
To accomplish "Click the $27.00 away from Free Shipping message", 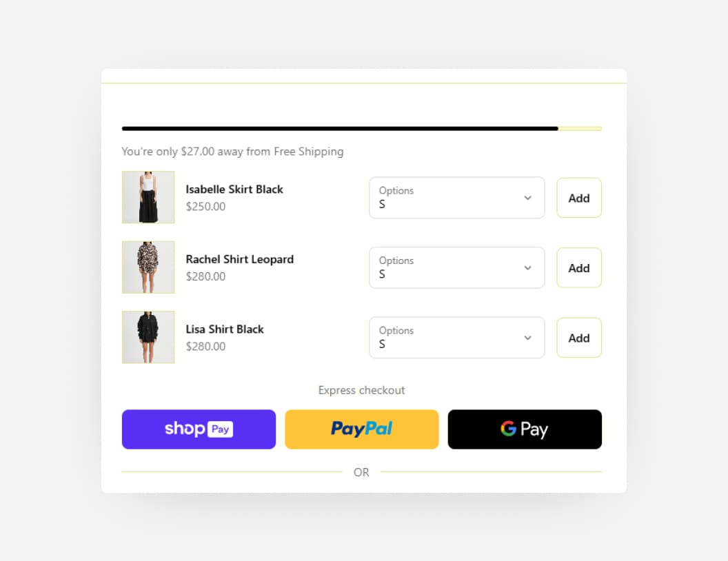I will point(232,152).
